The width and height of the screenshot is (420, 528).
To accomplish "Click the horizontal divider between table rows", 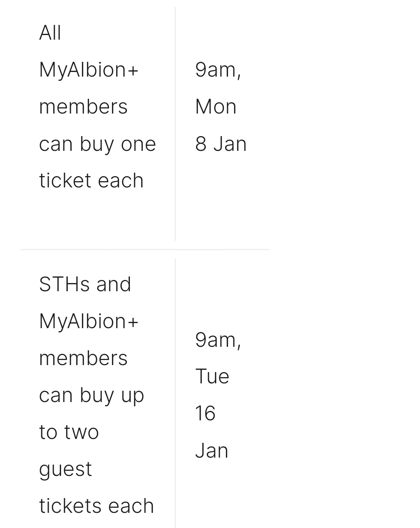I will (145, 250).
